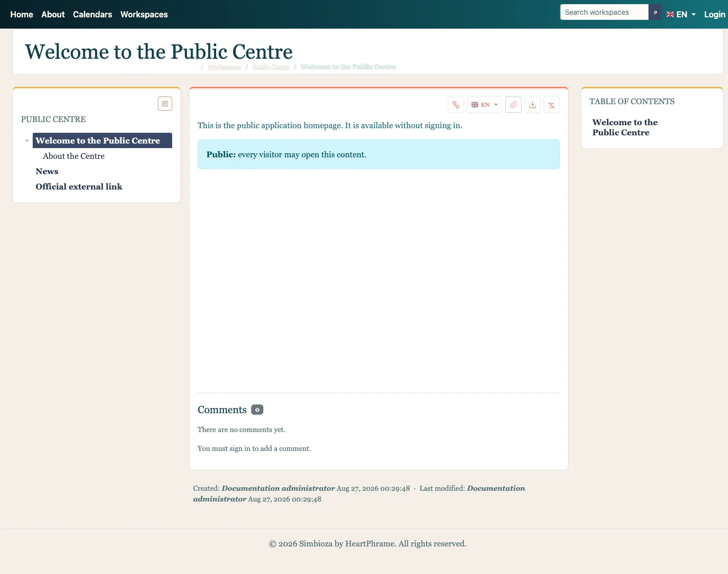Click the strikethrough-lines icon in content toolbar
The image size is (728, 574).
click(552, 105)
